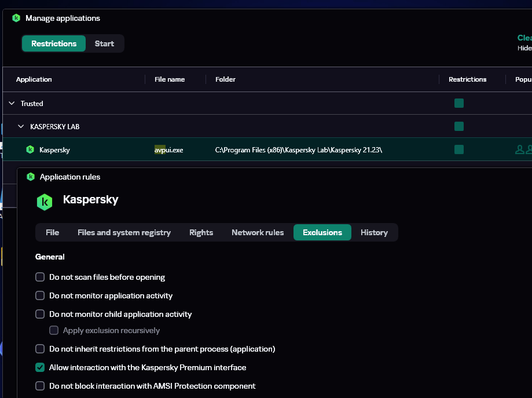
Task: Collapse the KASPERSKY LAB group chevron
Action: pos(21,126)
